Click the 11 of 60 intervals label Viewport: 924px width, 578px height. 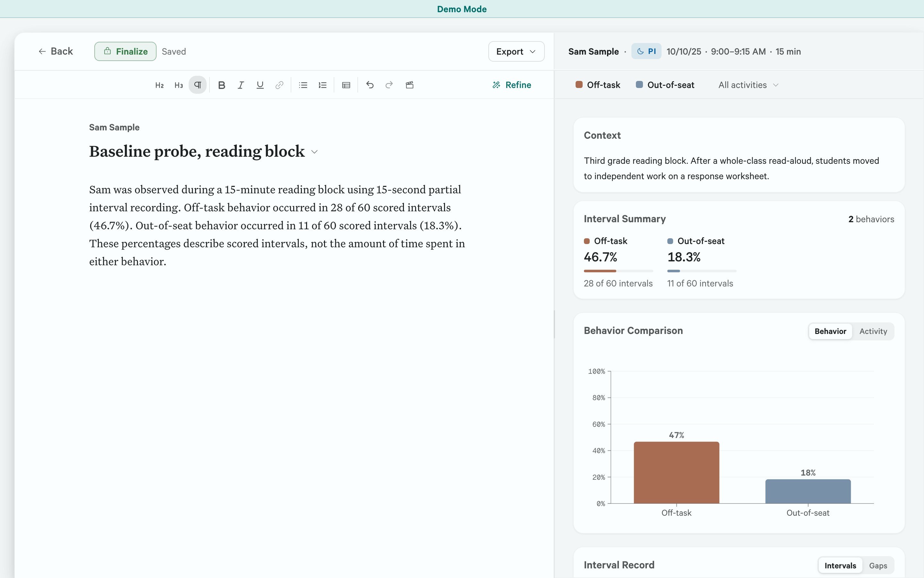point(700,283)
